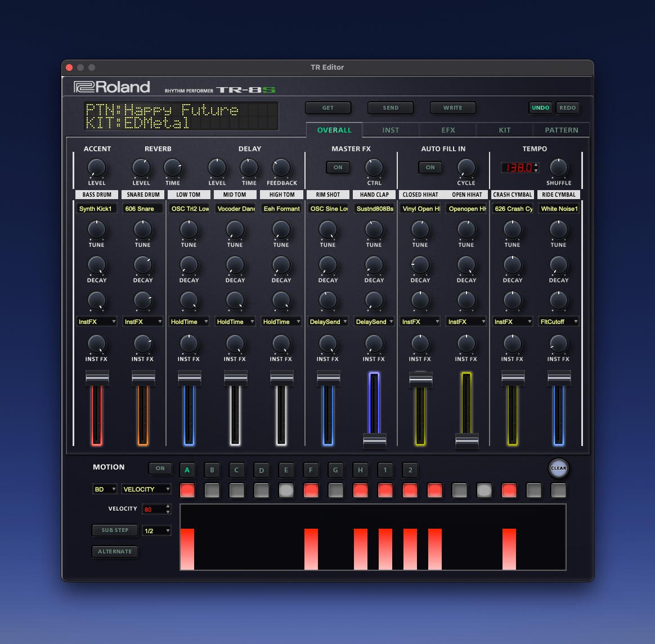
Task: Click the Reverb Time knob
Action: coord(173,168)
